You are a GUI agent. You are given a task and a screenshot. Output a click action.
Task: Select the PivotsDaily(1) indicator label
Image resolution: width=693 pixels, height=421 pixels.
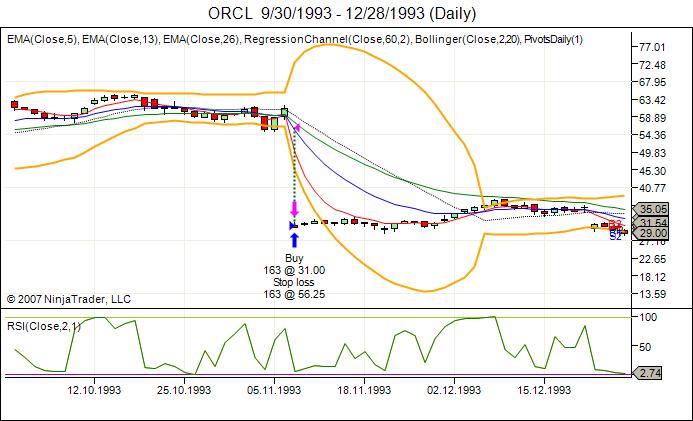point(553,39)
